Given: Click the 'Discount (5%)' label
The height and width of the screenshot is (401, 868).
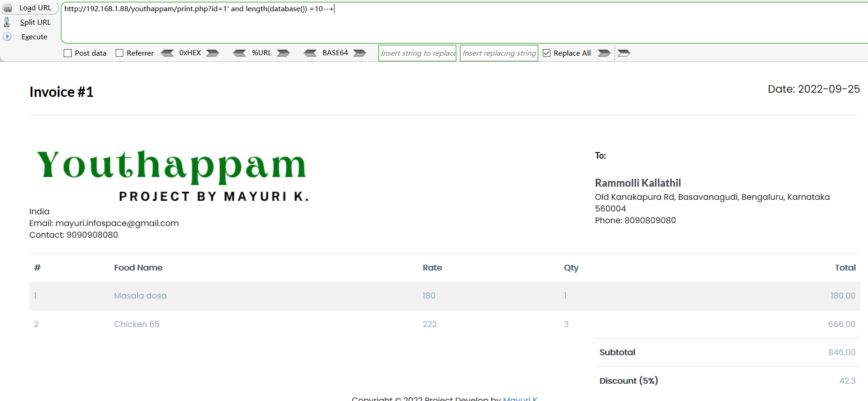Looking at the screenshot, I should point(629,381).
